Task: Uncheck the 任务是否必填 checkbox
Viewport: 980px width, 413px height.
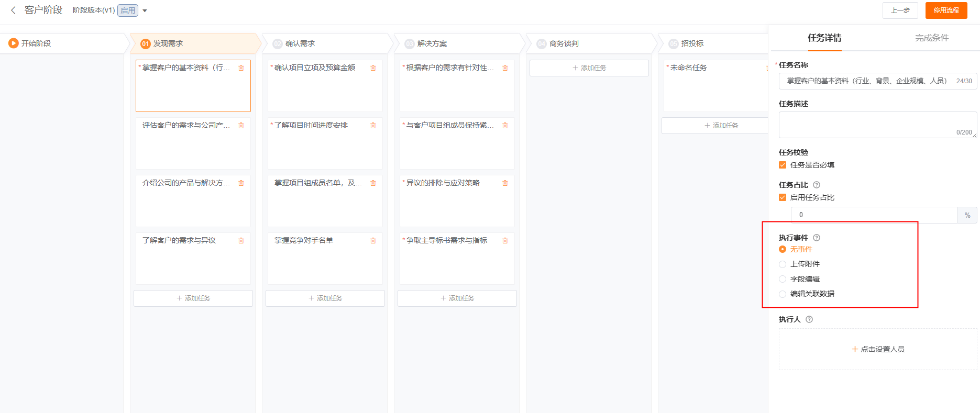Action: 783,165
